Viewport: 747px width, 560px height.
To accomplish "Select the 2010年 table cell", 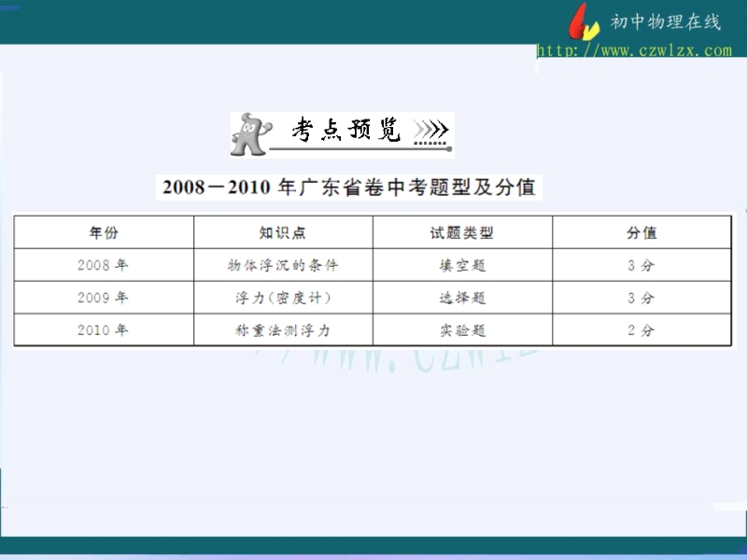I will tap(104, 329).
